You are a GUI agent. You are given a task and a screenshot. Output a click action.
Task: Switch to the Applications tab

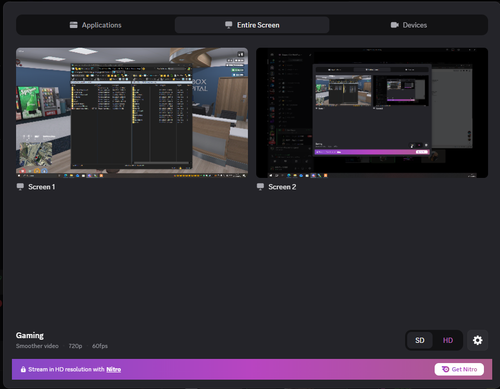96,25
